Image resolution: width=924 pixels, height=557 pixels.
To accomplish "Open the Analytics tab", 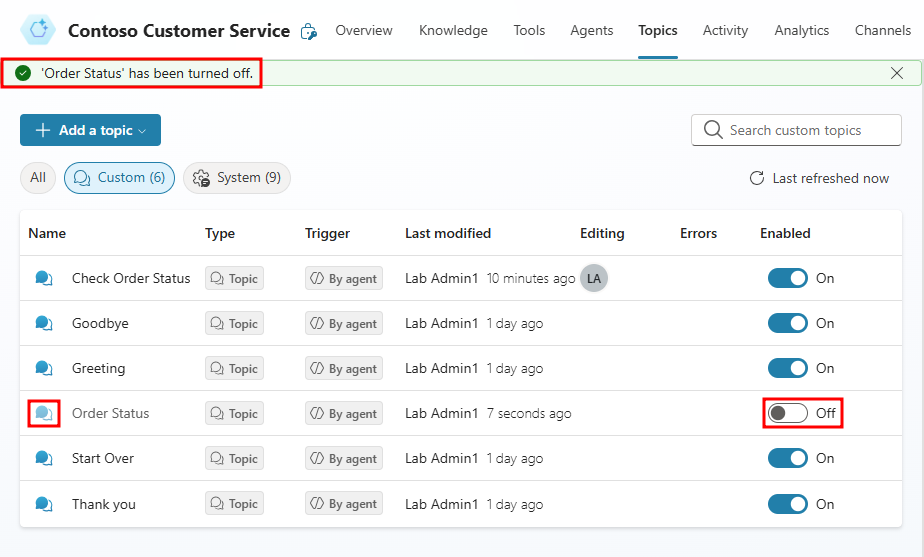I will point(801,30).
